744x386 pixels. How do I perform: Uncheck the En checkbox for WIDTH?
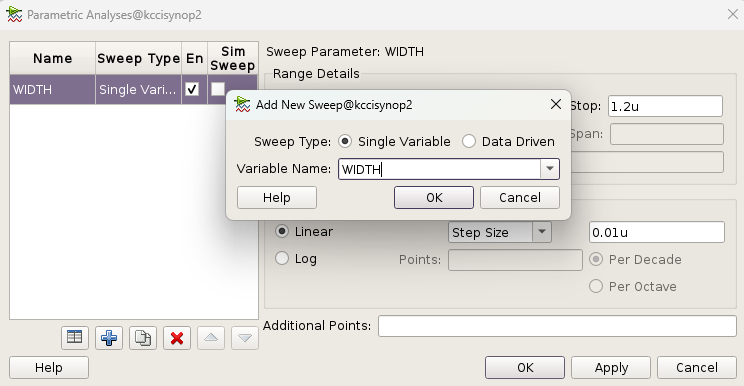click(192, 89)
